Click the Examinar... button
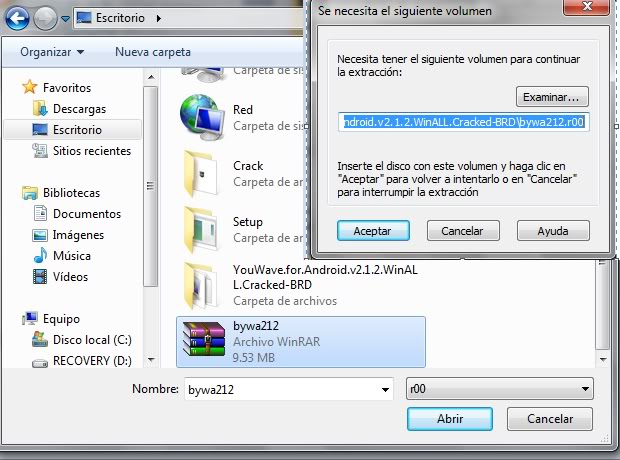 (x=552, y=97)
